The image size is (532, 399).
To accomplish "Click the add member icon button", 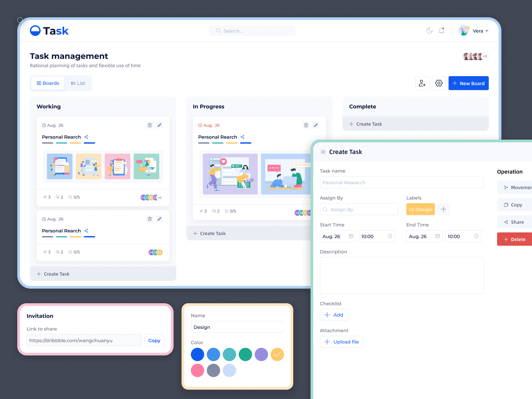I will pos(422,83).
